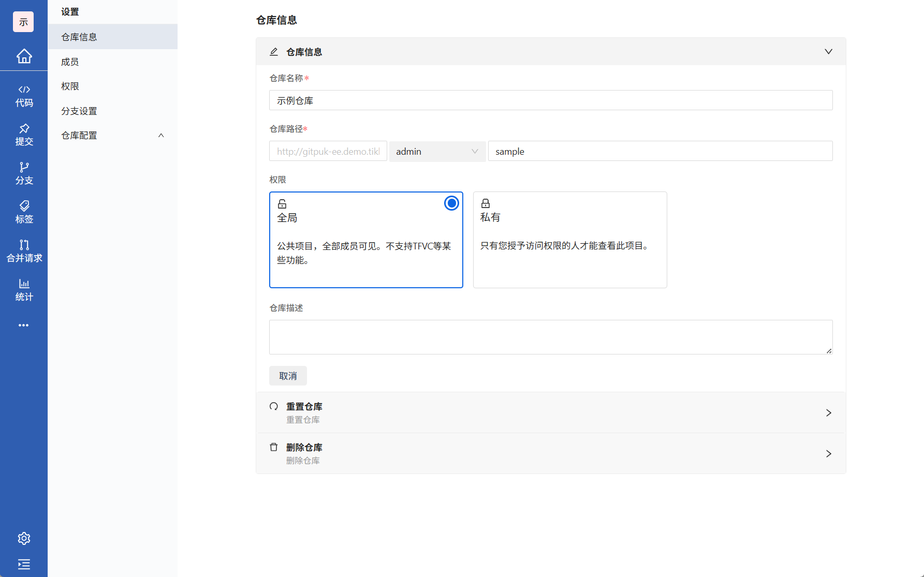
Task: Collapse the 仓库信息 card chevron
Action: (x=828, y=51)
